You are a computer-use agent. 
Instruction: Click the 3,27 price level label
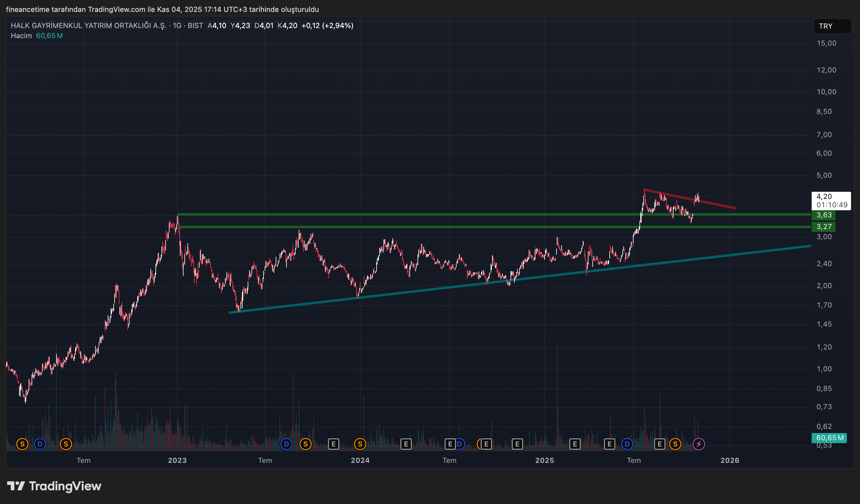coord(824,227)
